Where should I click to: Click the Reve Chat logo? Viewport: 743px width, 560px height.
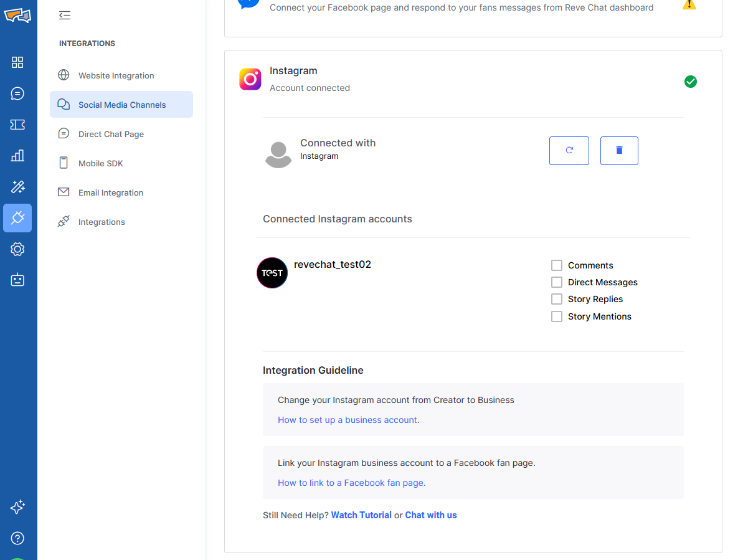[17, 15]
